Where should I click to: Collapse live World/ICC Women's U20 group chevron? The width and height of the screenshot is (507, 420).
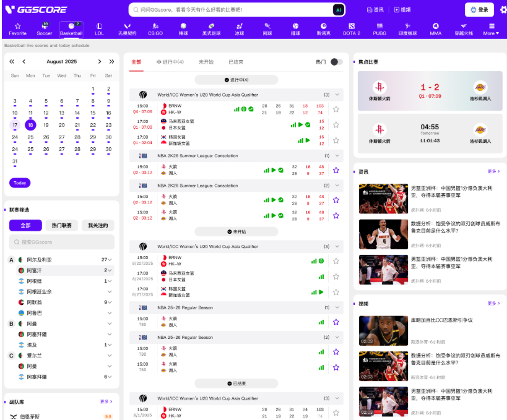click(337, 95)
